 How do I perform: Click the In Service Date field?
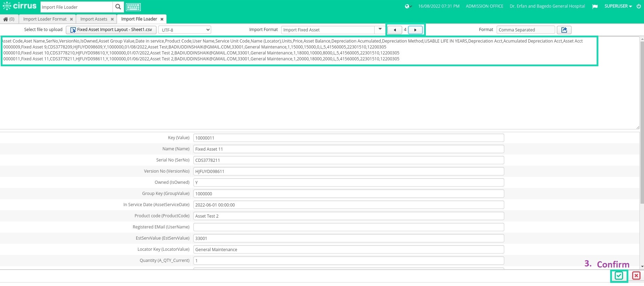(348, 205)
